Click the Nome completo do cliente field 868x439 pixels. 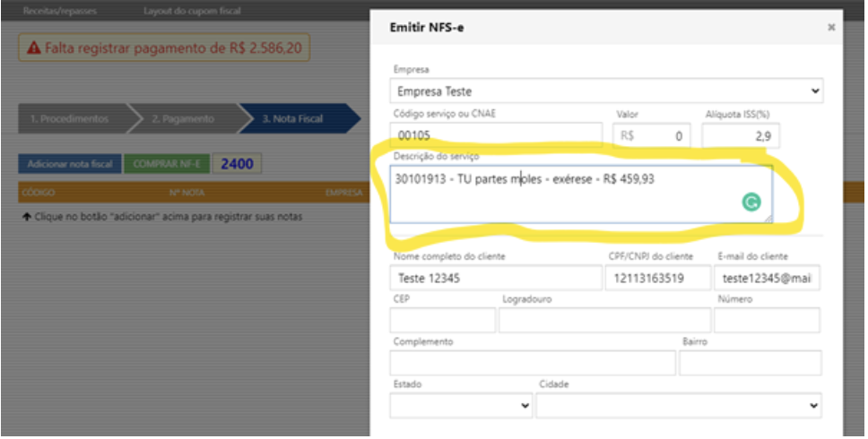click(496, 278)
